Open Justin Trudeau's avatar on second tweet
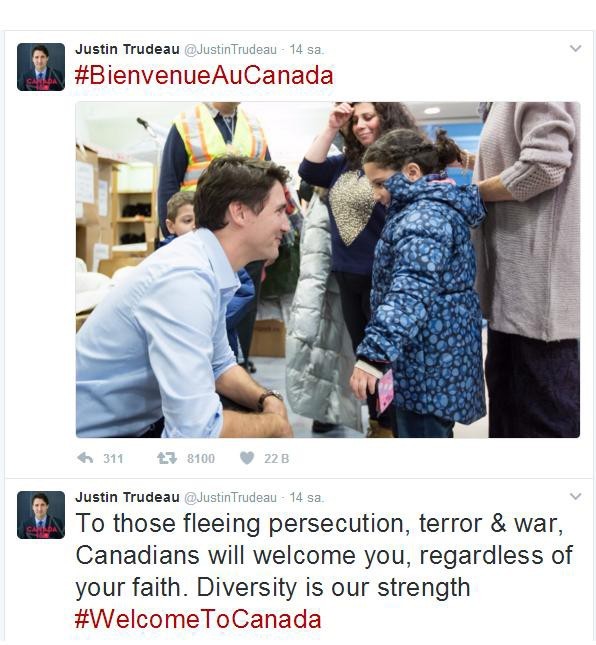Screen dimensions: 596x645 (x=41, y=515)
